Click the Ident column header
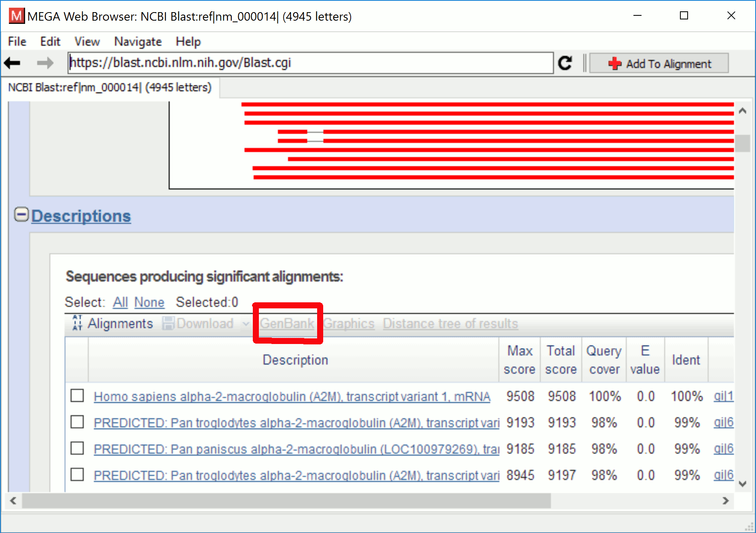 point(686,360)
